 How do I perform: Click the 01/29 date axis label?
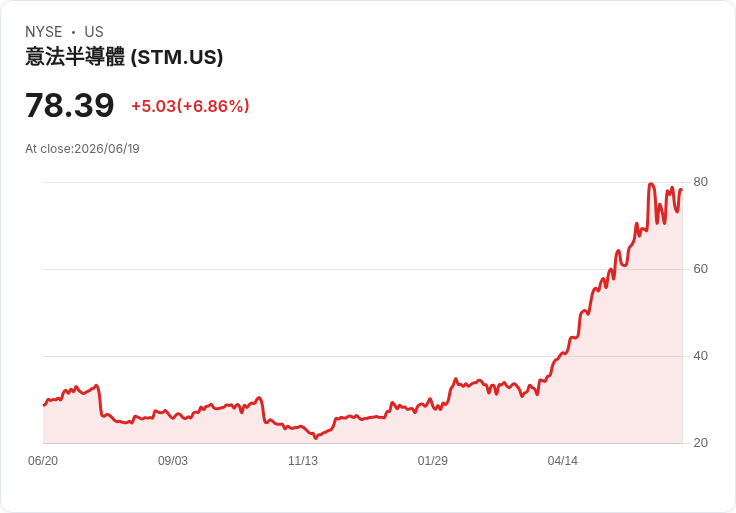point(432,461)
